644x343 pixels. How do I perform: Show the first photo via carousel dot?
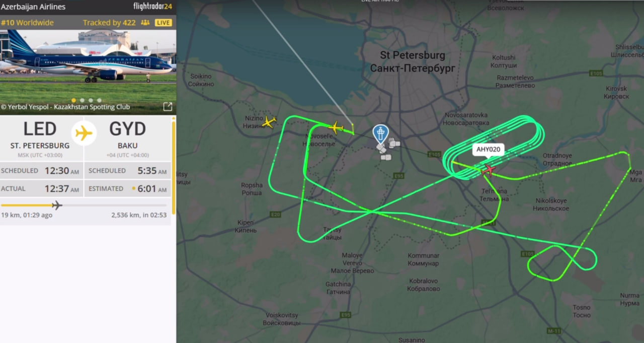pos(74,100)
